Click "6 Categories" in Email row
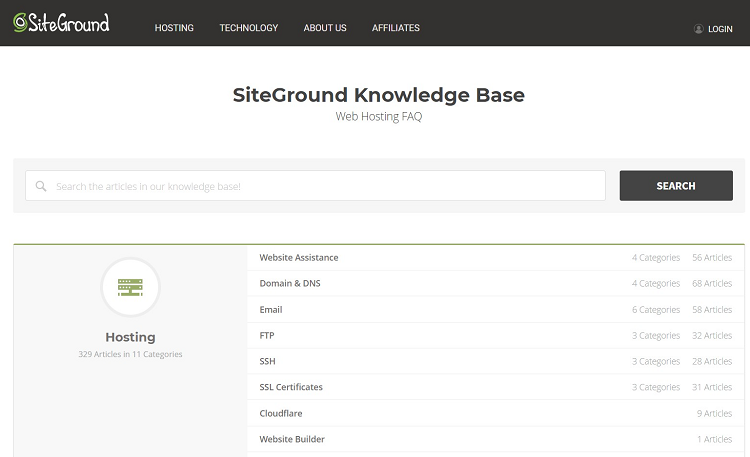Image resolution: width=750 pixels, height=457 pixels. coord(656,310)
